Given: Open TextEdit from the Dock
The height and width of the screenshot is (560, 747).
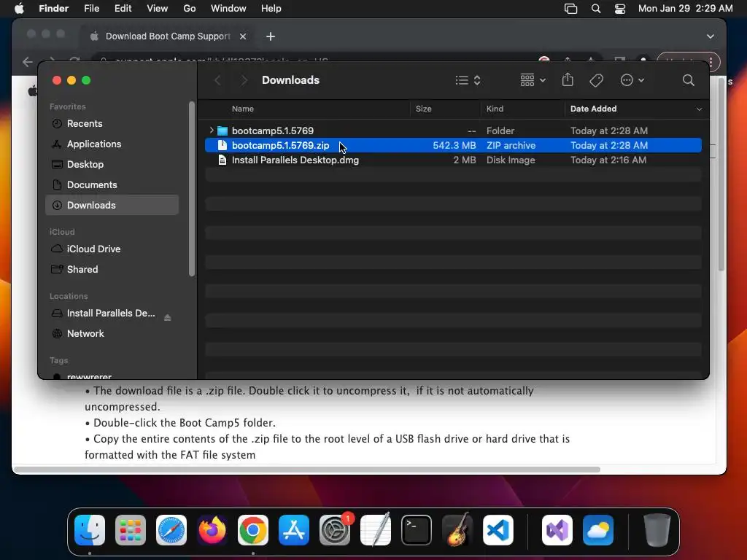Looking at the screenshot, I should (376, 529).
